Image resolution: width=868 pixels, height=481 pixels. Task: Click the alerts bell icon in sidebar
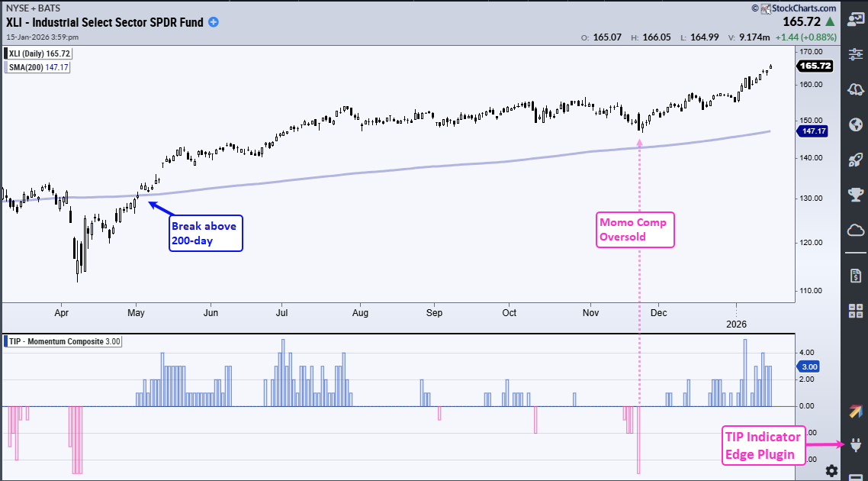pyautogui.click(x=855, y=89)
